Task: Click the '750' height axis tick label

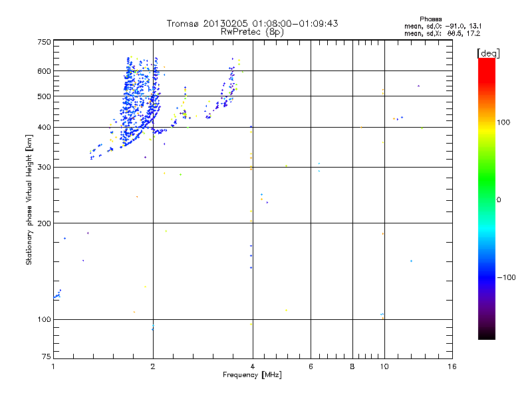Action: coord(44,42)
